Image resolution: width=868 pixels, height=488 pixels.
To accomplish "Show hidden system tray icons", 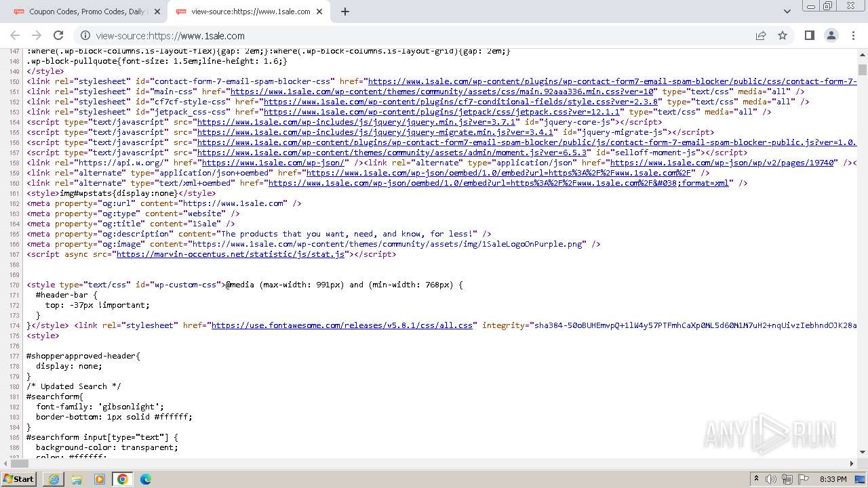I will coord(756,479).
